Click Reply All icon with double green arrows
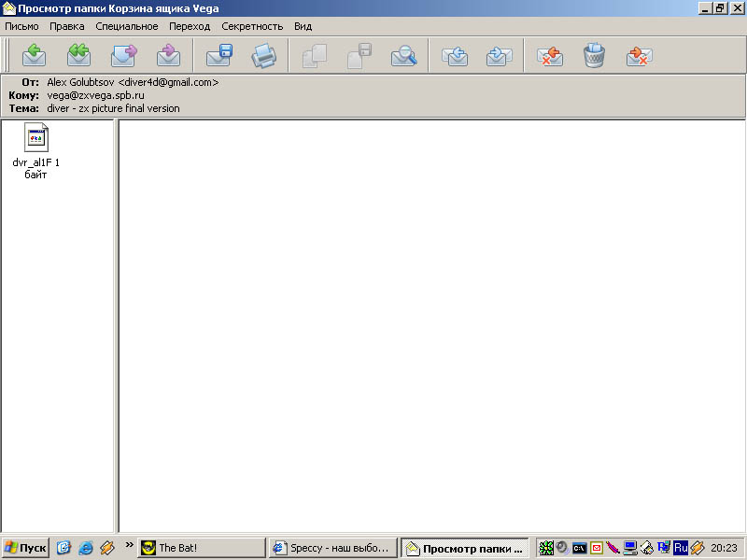Viewport: 747px width, 560px height. coord(78,56)
